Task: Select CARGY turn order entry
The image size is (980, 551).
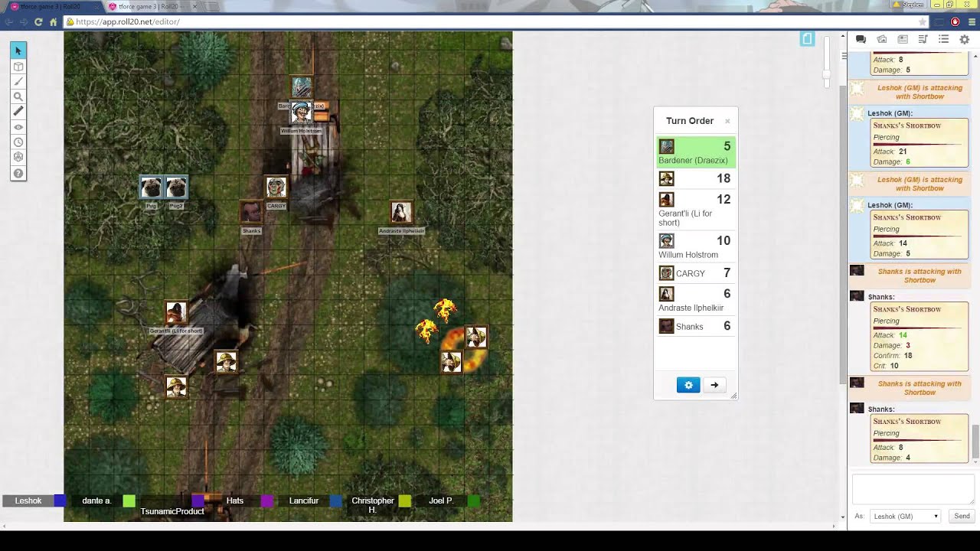Action: click(696, 273)
